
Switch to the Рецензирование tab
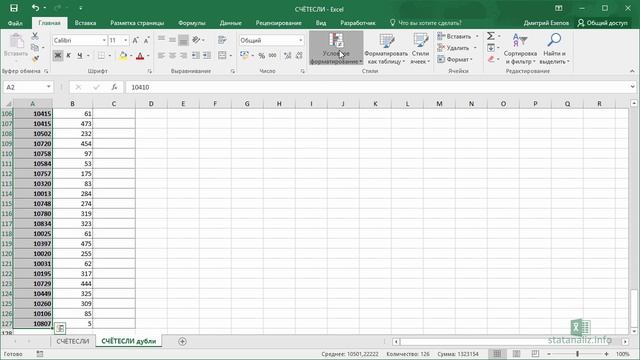point(278,23)
